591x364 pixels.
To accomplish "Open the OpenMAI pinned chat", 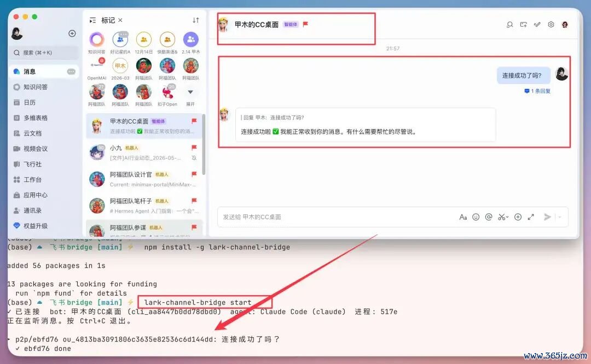I will [x=97, y=69].
